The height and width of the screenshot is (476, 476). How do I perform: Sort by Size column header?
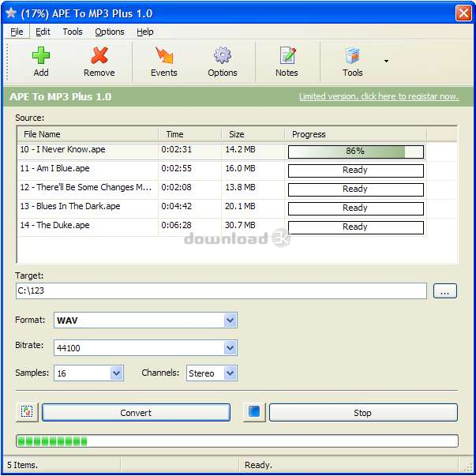pyautogui.click(x=253, y=134)
